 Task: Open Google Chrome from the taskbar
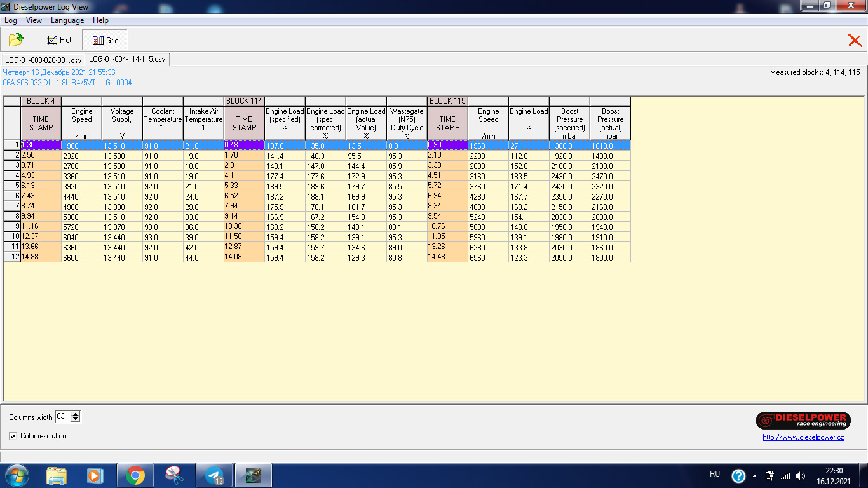[135, 475]
